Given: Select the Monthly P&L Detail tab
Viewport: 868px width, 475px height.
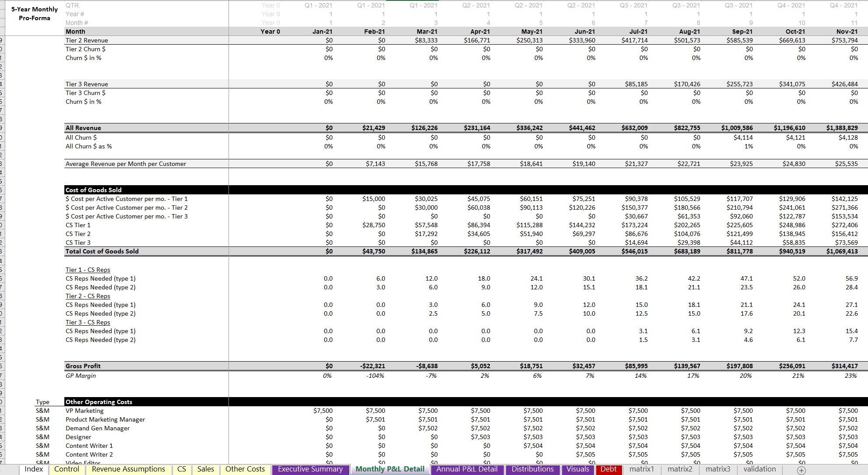Looking at the screenshot, I should click(x=390, y=469).
